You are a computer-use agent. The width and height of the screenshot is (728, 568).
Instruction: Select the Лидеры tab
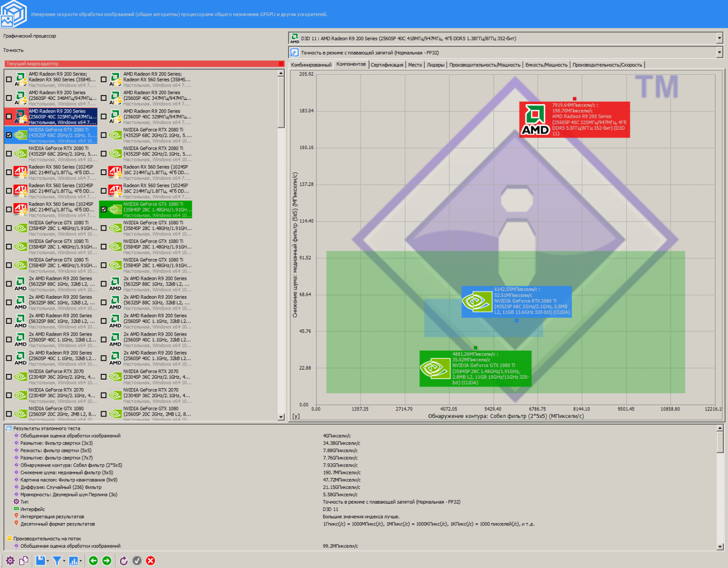(x=435, y=65)
